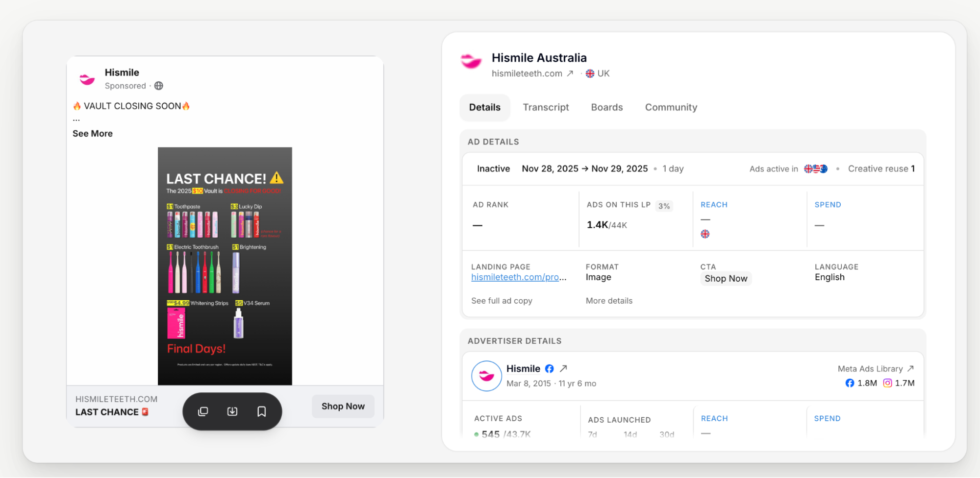980x478 pixels.
Task: Click the VAULT CLOSING SOON ad text
Action: pyautogui.click(x=131, y=106)
